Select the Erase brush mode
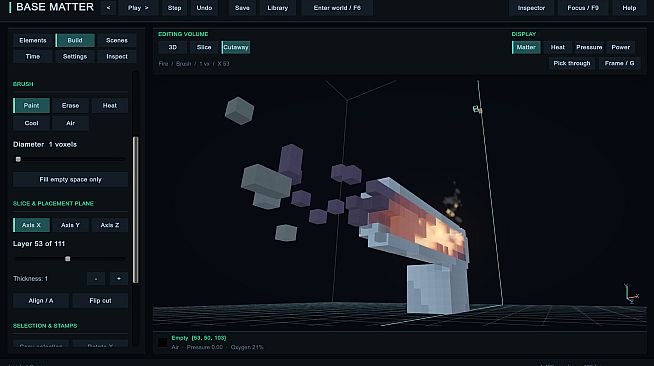This screenshot has height=366, width=654. pyautogui.click(x=70, y=105)
